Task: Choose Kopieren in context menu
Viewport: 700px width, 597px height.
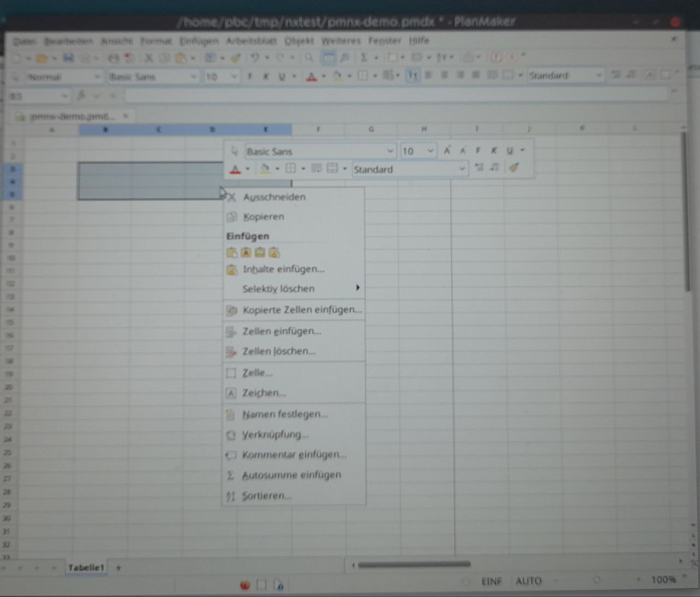Action: point(294,217)
